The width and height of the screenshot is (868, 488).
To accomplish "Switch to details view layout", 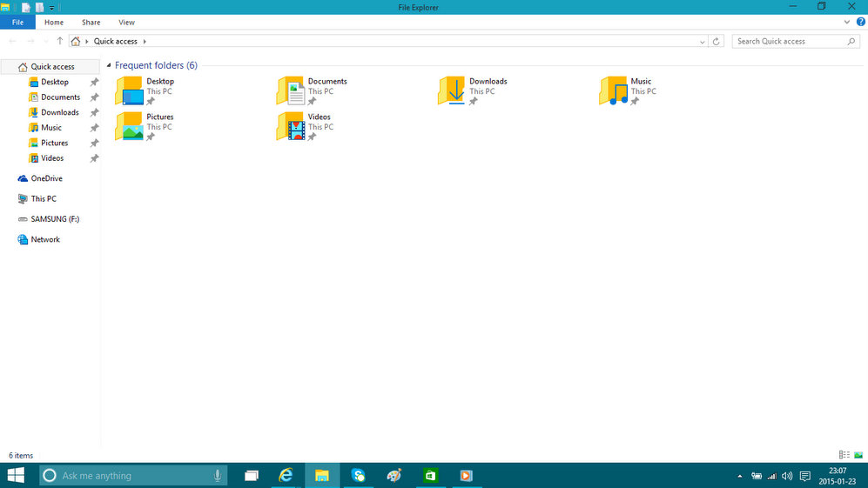I will tap(844, 455).
